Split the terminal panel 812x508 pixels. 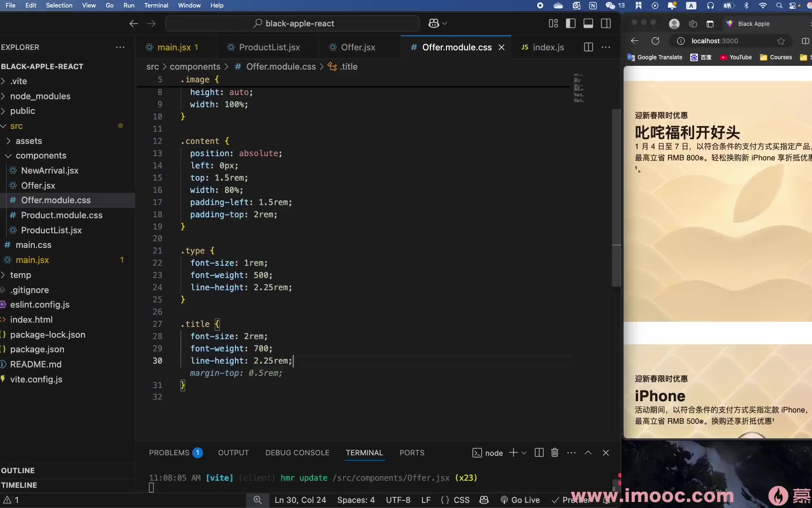(x=539, y=452)
